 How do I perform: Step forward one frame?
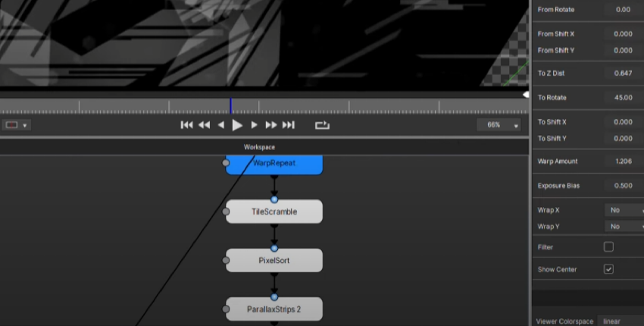click(254, 125)
